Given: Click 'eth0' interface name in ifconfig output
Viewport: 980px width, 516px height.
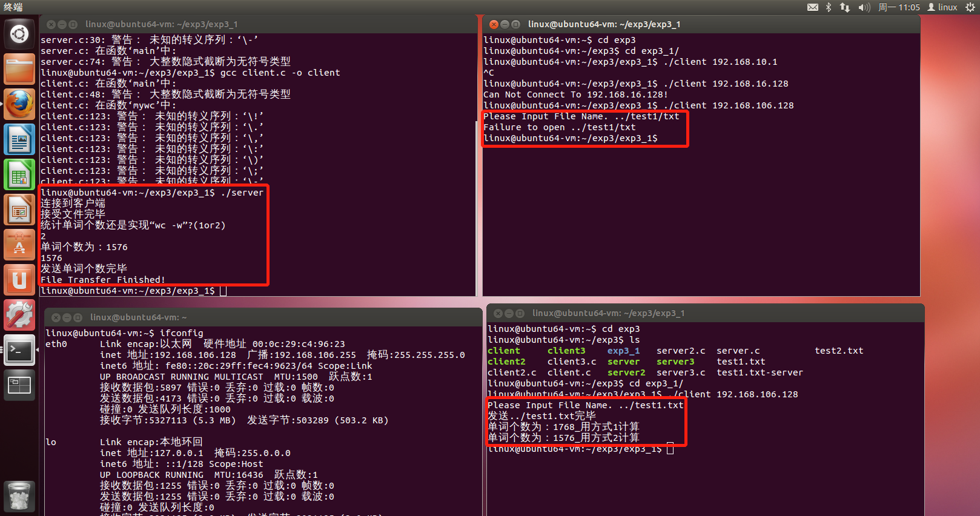Looking at the screenshot, I should [x=56, y=344].
